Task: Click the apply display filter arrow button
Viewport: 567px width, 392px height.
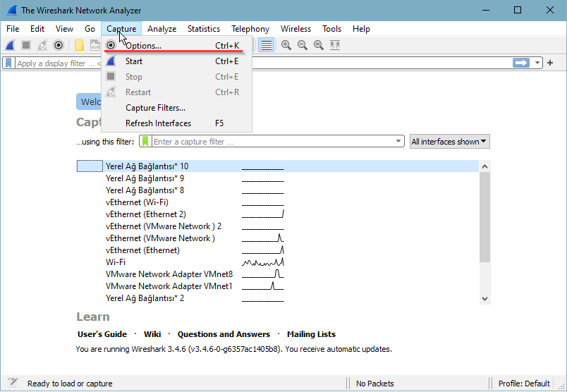Action: (x=521, y=63)
